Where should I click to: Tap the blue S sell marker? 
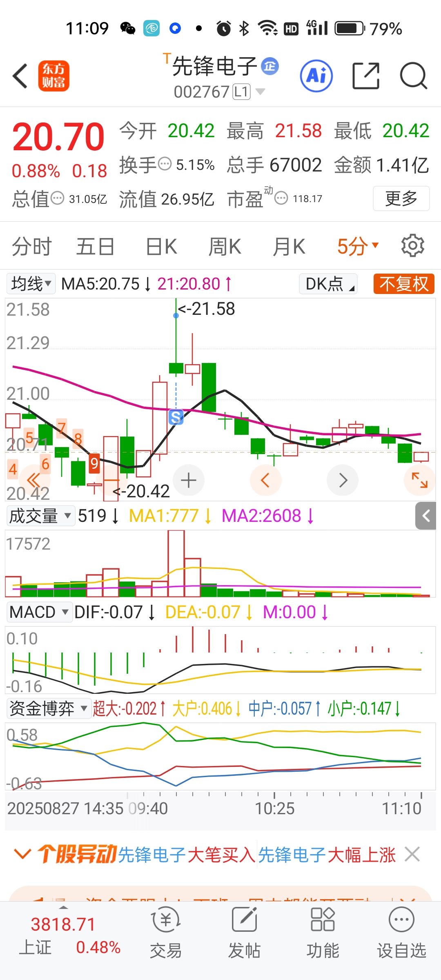coord(176,417)
